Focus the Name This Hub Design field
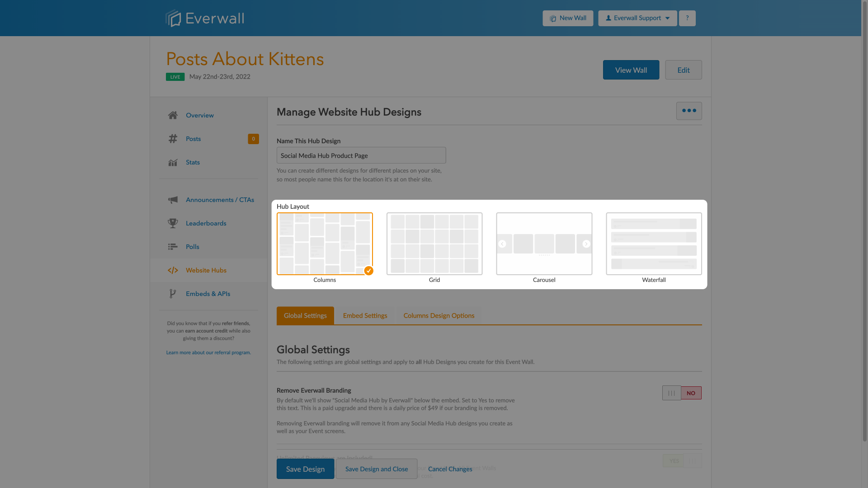This screenshot has height=488, width=868. tap(361, 155)
